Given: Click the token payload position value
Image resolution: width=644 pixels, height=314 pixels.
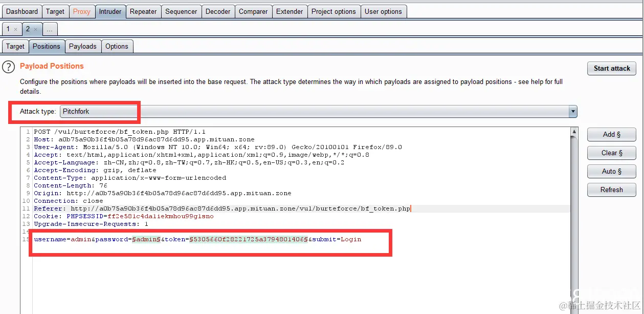Looking at the screenshot, I should point(249,239).
